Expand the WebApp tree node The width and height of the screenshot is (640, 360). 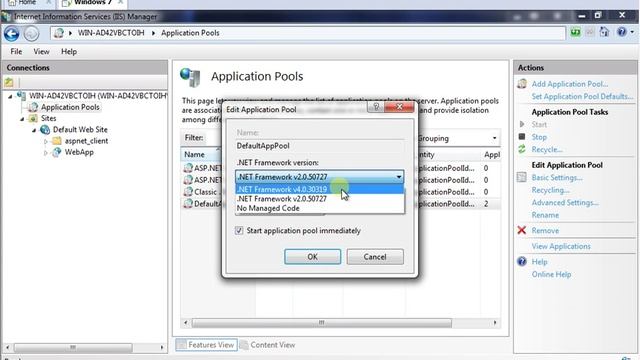click(x=46, y=153)
